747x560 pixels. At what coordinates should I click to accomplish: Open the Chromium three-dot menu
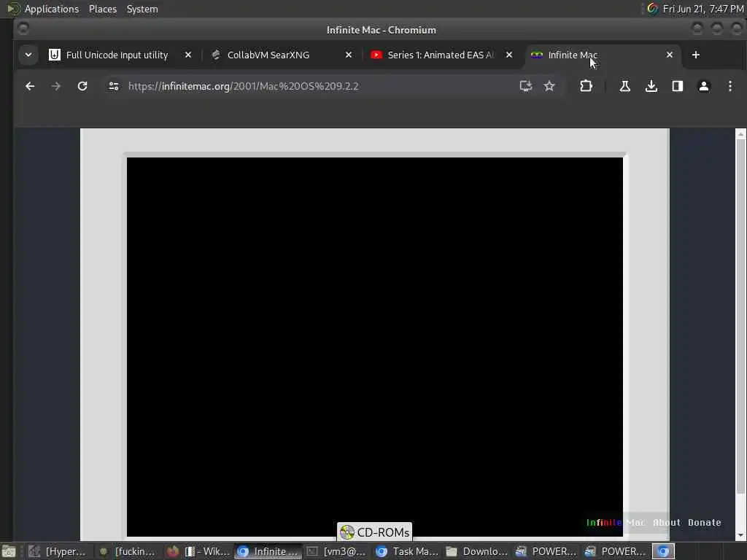pos(729,86)
